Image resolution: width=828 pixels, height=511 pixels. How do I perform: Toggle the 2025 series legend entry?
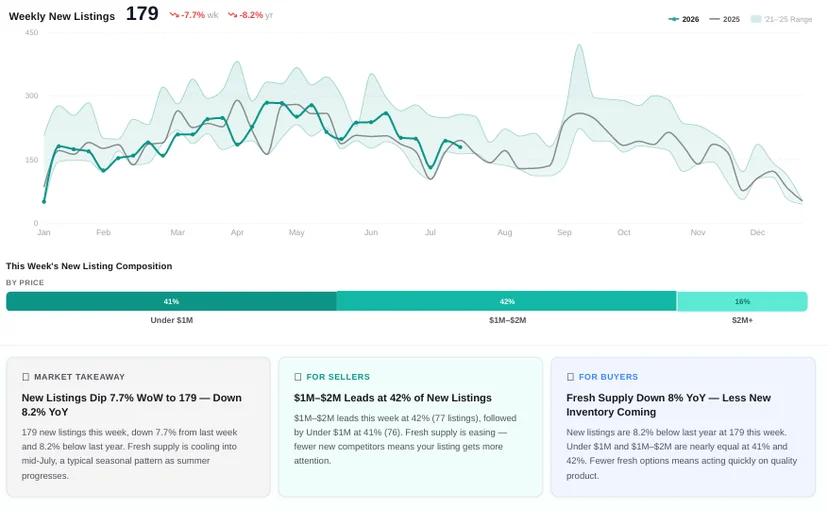724,19
